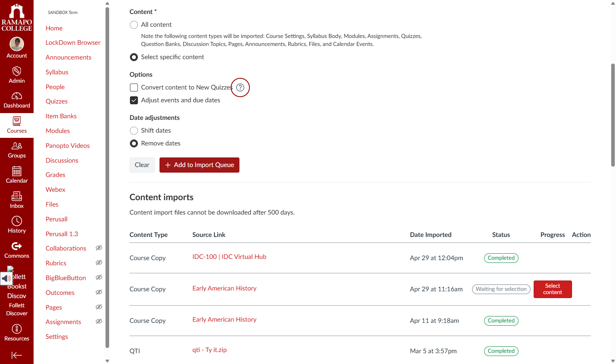The height and width of the screenshot is (364, 616).
Task: Click the hidden eye icon beside Assignments
Action: click(x=99, y=321)
